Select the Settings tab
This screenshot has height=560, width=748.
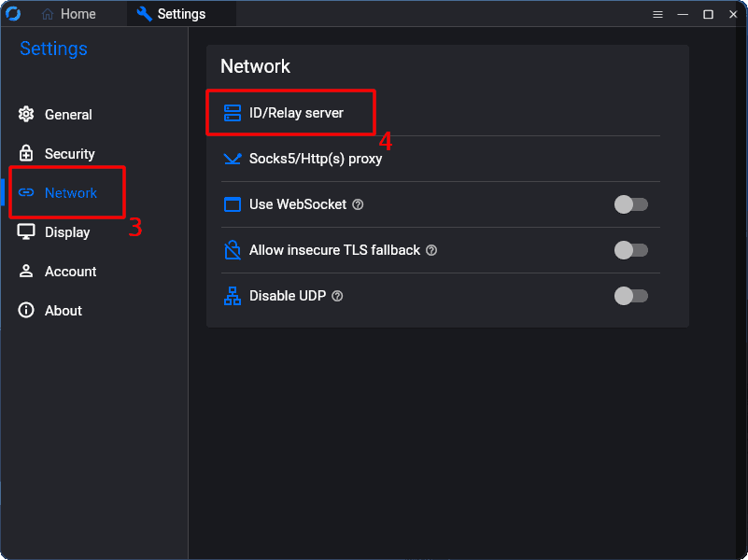click(180, 14)
